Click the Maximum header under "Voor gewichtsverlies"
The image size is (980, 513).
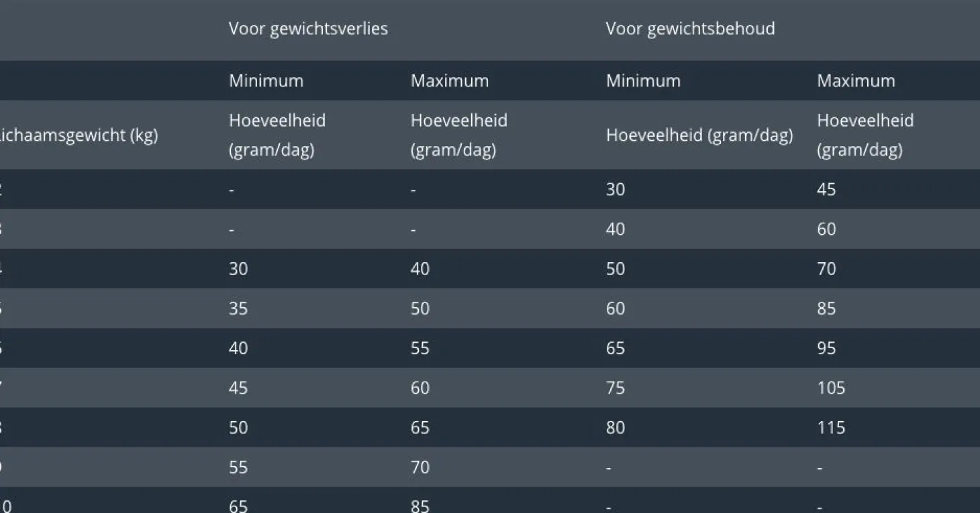pos(449,81)
